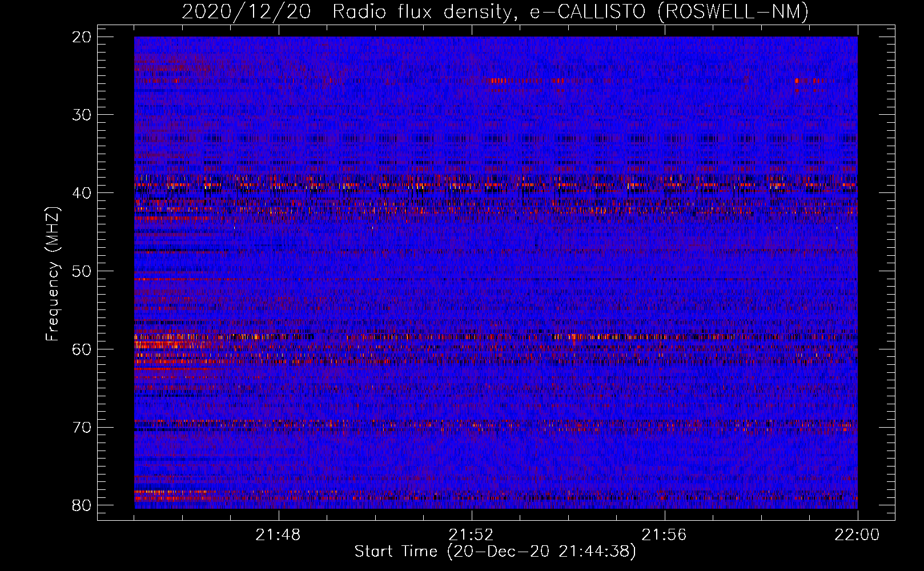Click the 'Start Time (20-Dec-20 21:44:38)' axis label

[x=495, y=552]
